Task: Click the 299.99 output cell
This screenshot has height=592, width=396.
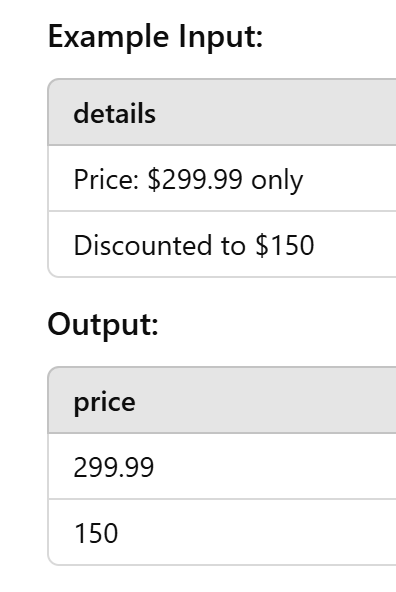Action: point(222,466)
